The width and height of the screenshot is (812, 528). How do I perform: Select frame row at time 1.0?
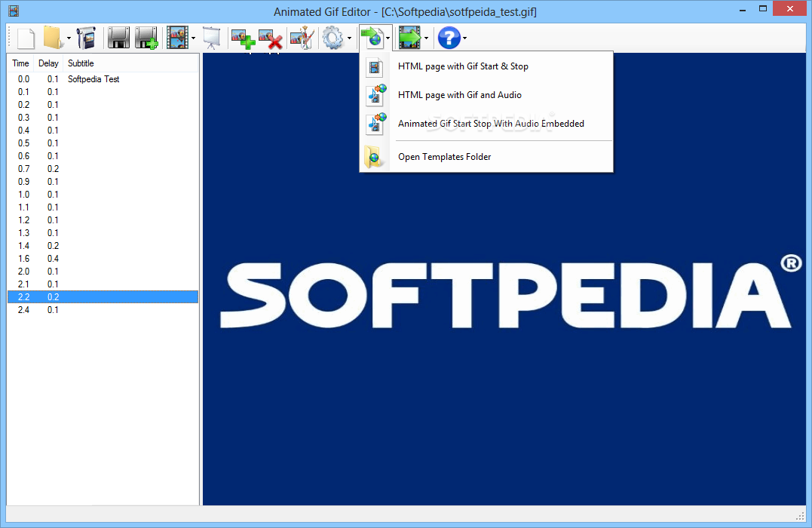[103, 195]
